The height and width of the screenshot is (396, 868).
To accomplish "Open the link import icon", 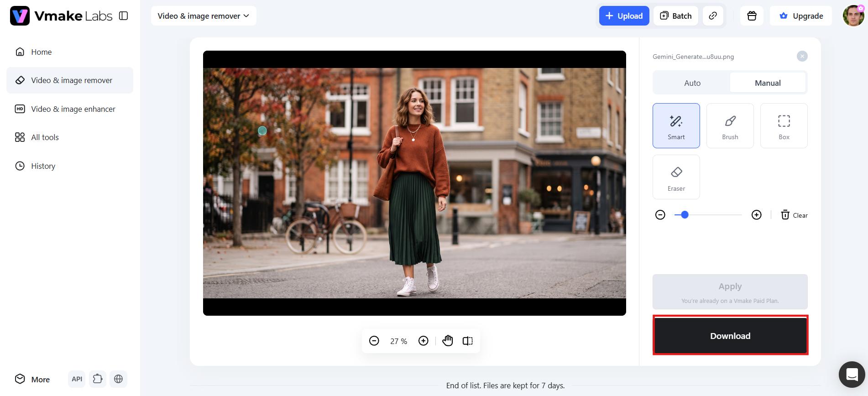I will [x=713, y=16].
